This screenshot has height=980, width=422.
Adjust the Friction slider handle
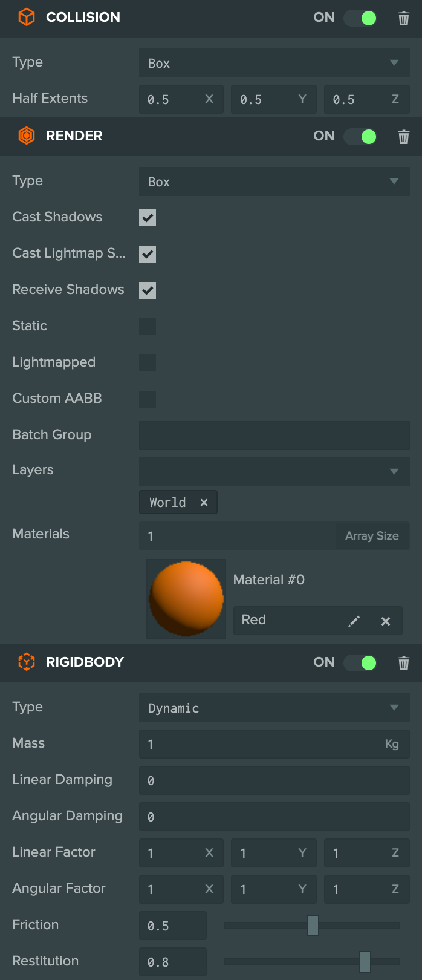313,926
